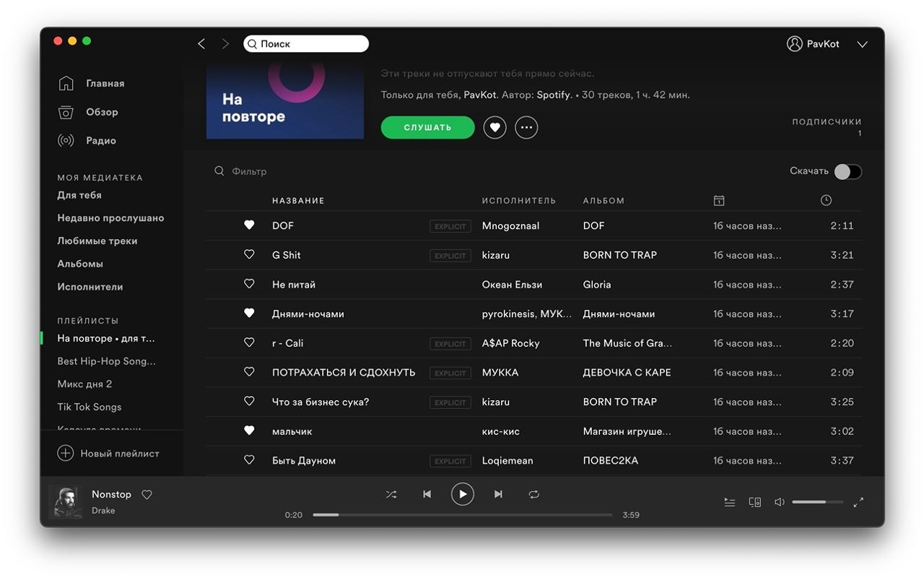This screenshot has height=580, width=924.
Task: Sort by duration clock icon
Action: [x=826, y=200]
